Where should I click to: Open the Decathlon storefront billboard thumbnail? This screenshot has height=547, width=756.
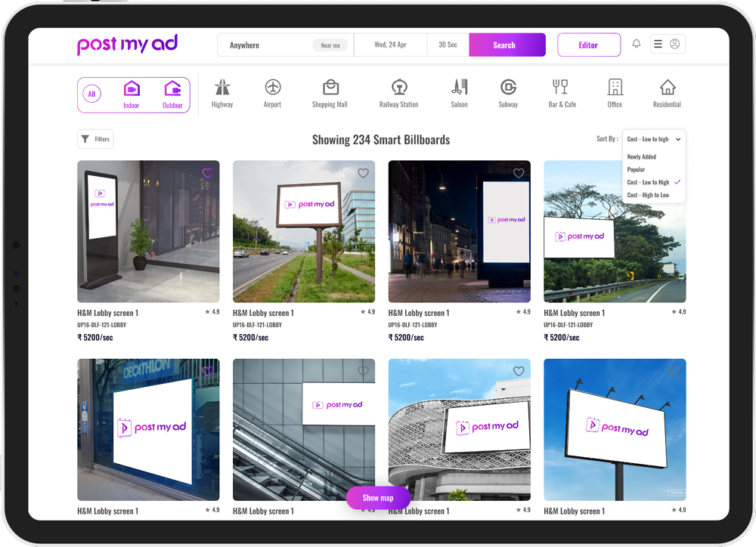click(148, 429)
